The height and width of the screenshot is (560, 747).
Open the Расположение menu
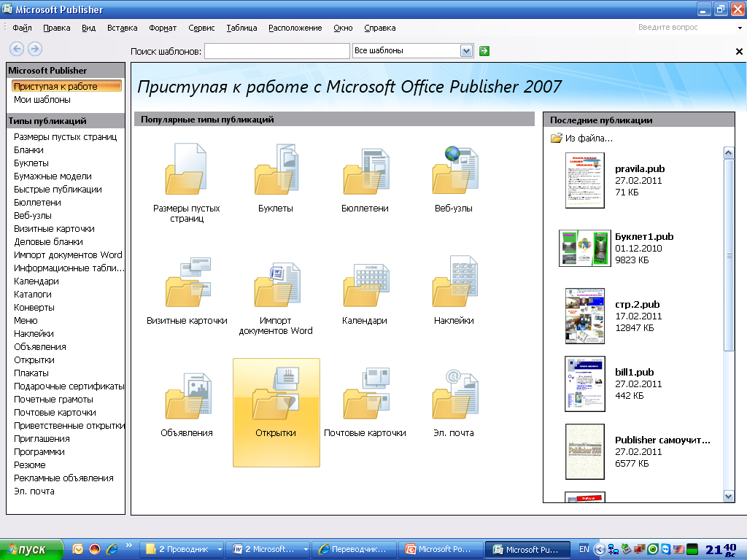pos(295,28)
